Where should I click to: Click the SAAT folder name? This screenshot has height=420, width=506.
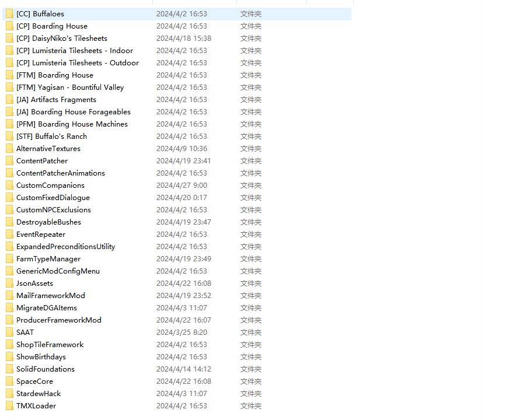[x=25, y=332]
